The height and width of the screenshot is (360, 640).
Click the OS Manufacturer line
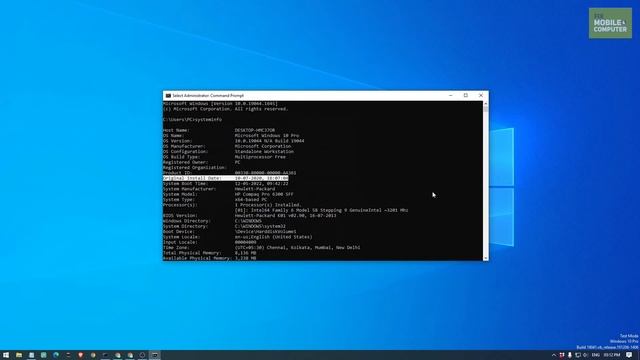(x=227, y=146)
